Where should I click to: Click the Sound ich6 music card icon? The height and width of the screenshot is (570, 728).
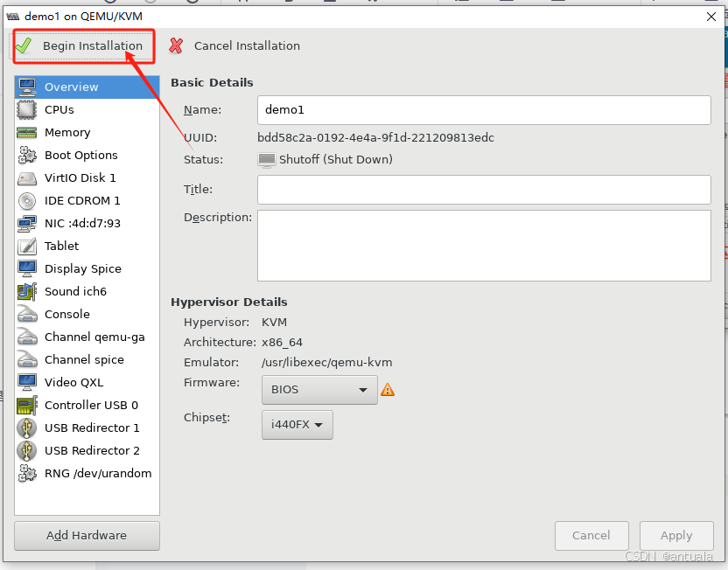[27, 291]
